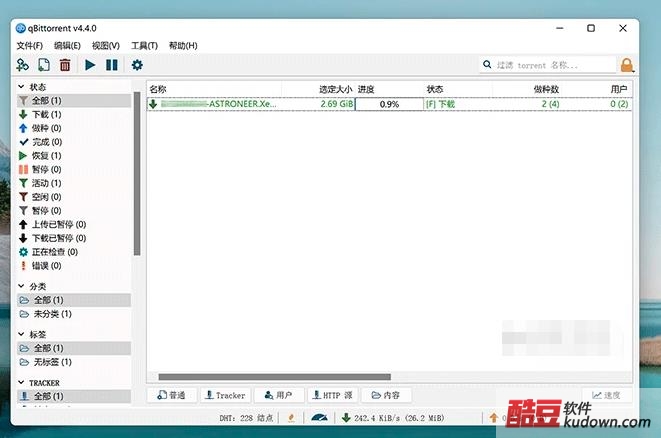The image size is (661, 438).
Task: Select 未分类 (1) category
Action: click(x=74, y=314)
